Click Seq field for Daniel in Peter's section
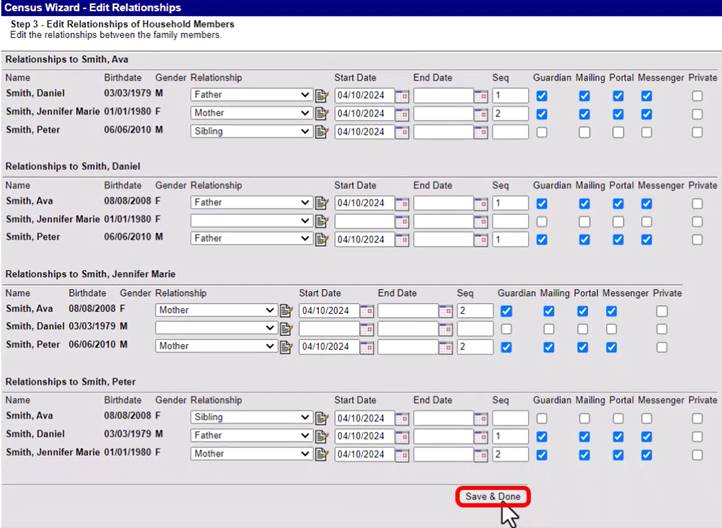The height and width of the screenshot is (528, 722). tap(510, 436)
